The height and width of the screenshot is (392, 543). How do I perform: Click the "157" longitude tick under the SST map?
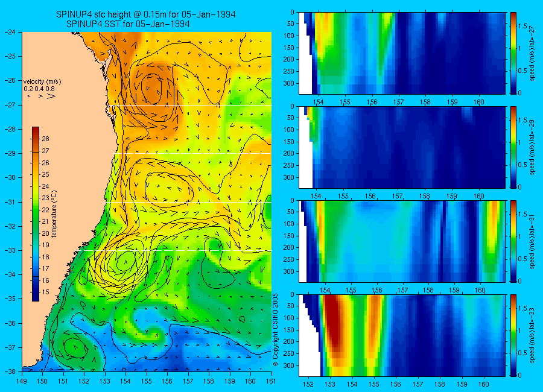pyautogui.click(x=188, y=381)
